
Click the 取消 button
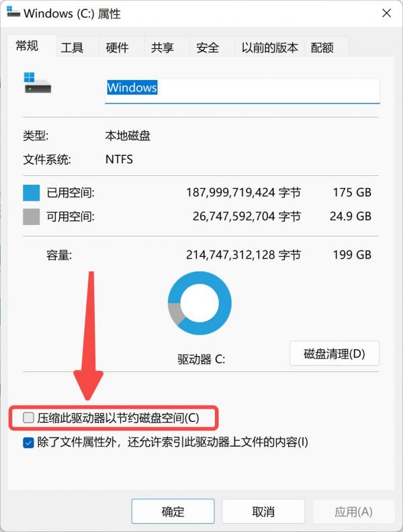coord(263,511)
